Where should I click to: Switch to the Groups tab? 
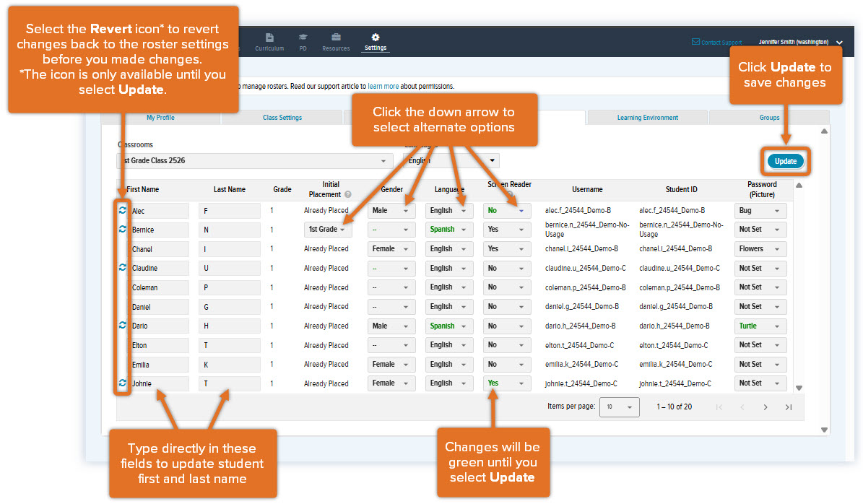pyautogui.click(x=769, y=117)
